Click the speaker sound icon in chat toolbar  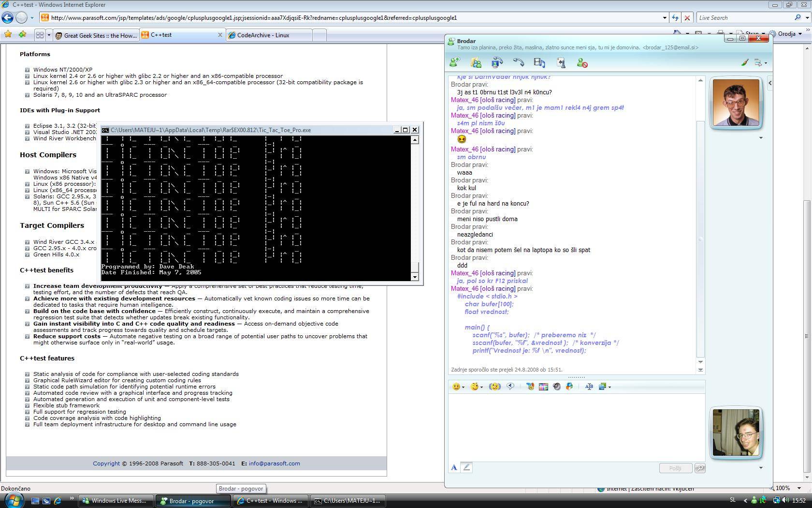pyautogui.click(x=556, y=387)
